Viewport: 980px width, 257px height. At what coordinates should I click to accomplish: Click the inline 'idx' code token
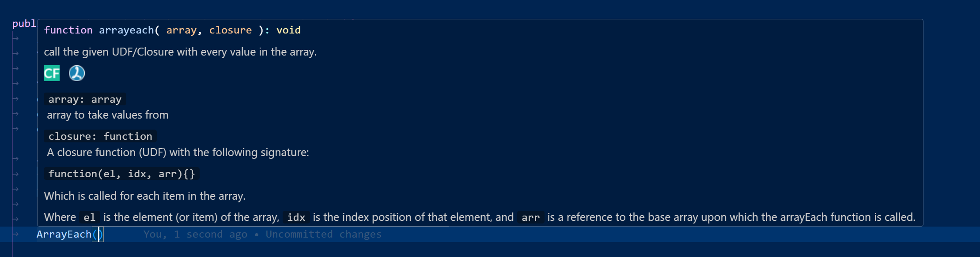(x=296, y=218)
